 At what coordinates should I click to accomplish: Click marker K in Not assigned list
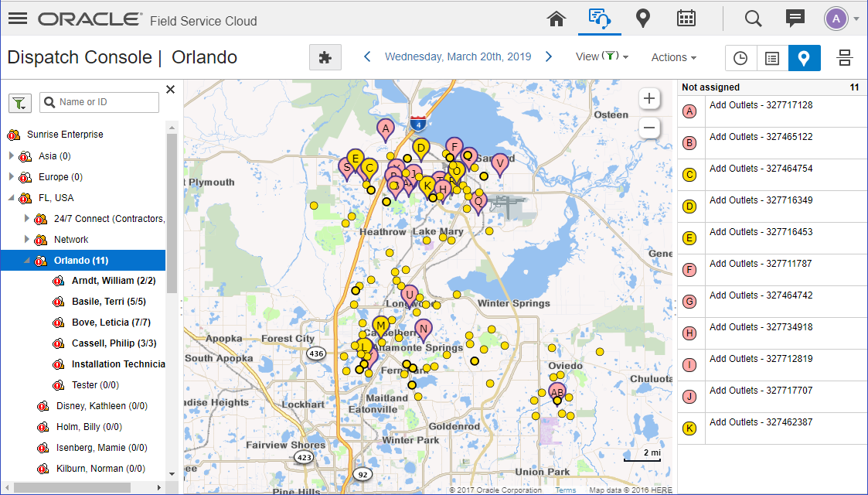click(689, 428)
